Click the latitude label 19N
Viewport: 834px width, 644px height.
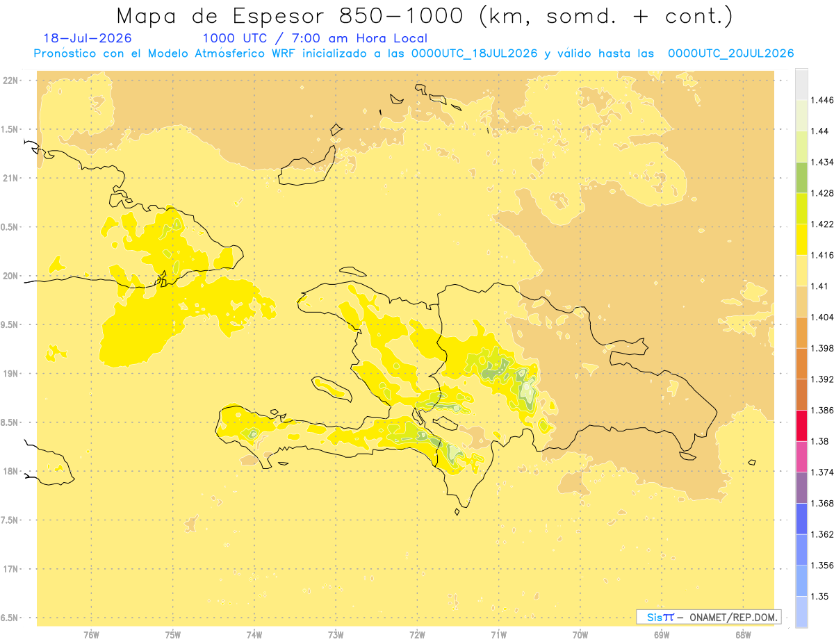[x=11, y=373]
